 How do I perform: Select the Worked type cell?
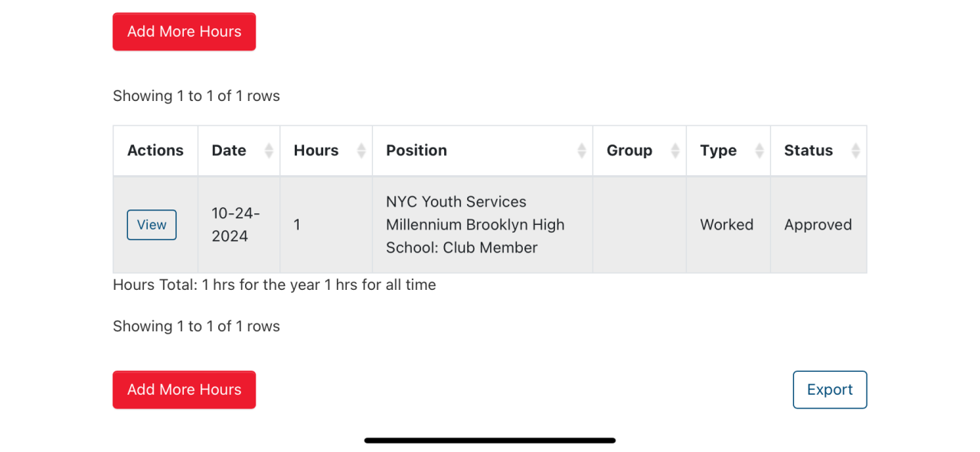point(727,225)
